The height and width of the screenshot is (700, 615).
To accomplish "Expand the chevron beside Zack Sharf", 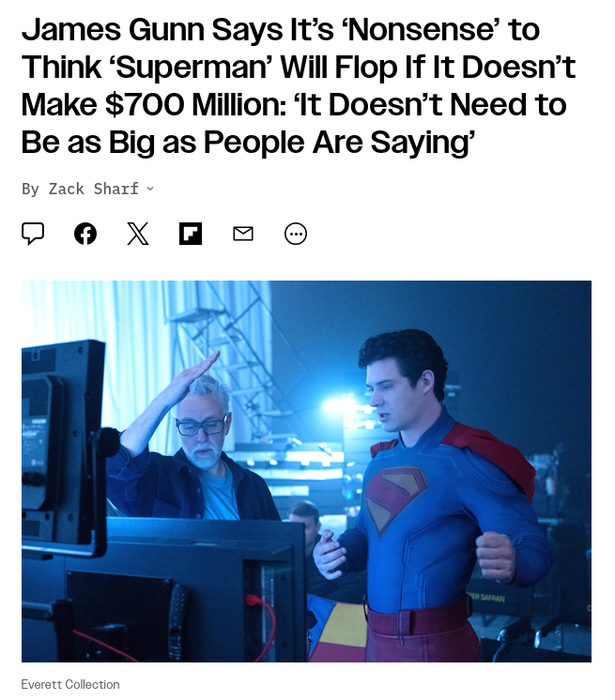I will (x=150, y=189).
